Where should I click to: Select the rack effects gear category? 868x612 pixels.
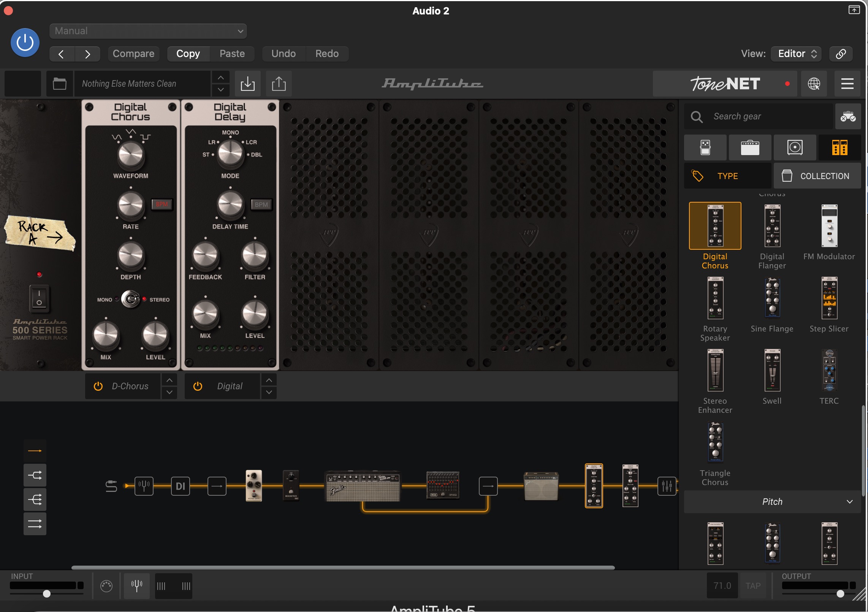click(839, 147)
